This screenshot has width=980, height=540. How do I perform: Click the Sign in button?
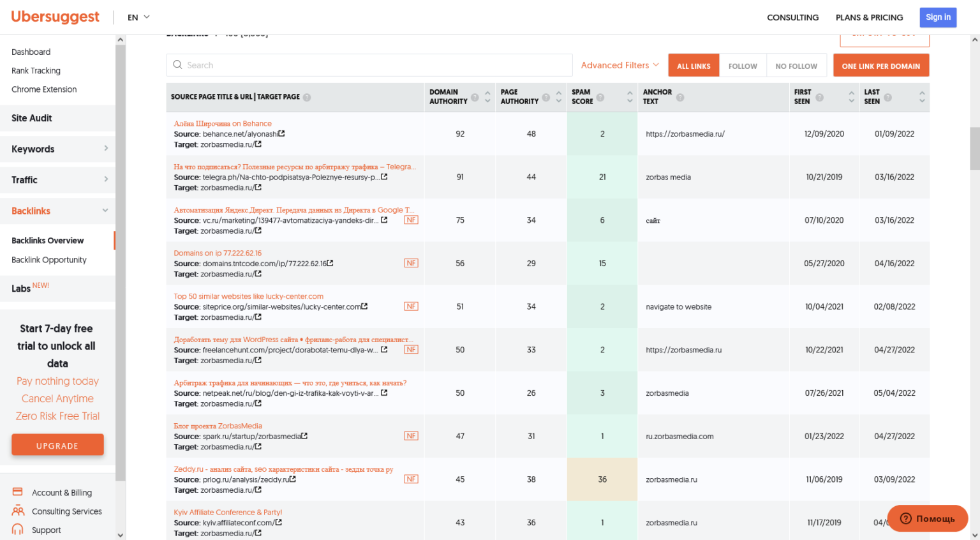[938, 17]
